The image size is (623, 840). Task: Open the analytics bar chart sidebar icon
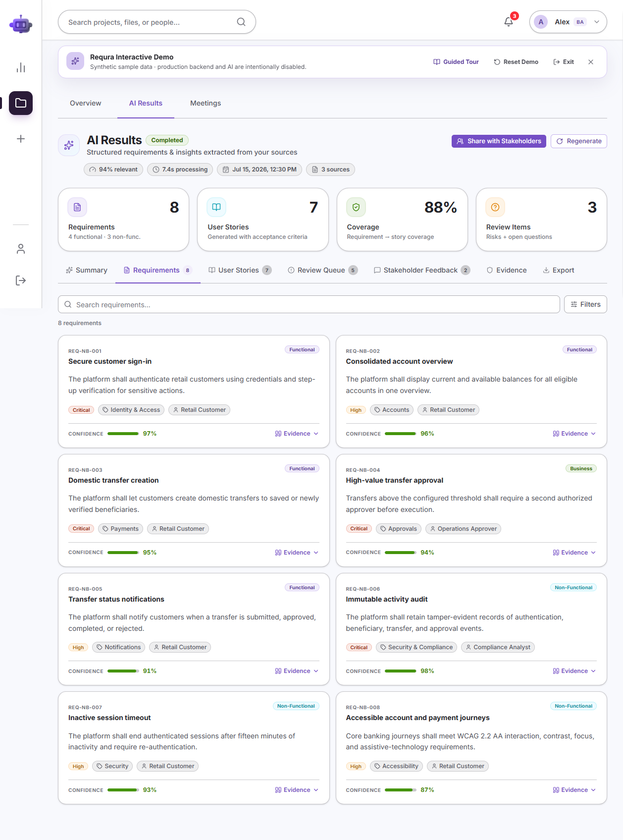21,67
